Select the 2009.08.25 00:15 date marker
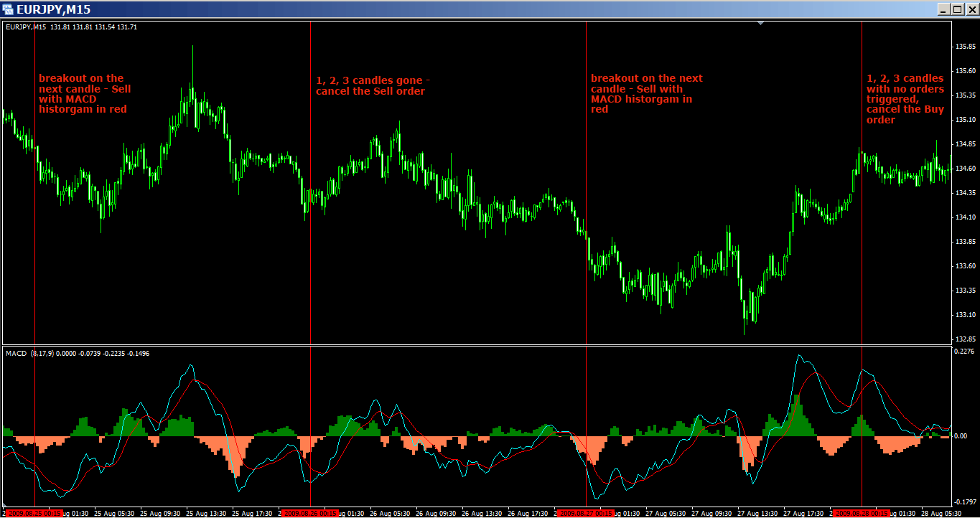 [x=34, y=513]
